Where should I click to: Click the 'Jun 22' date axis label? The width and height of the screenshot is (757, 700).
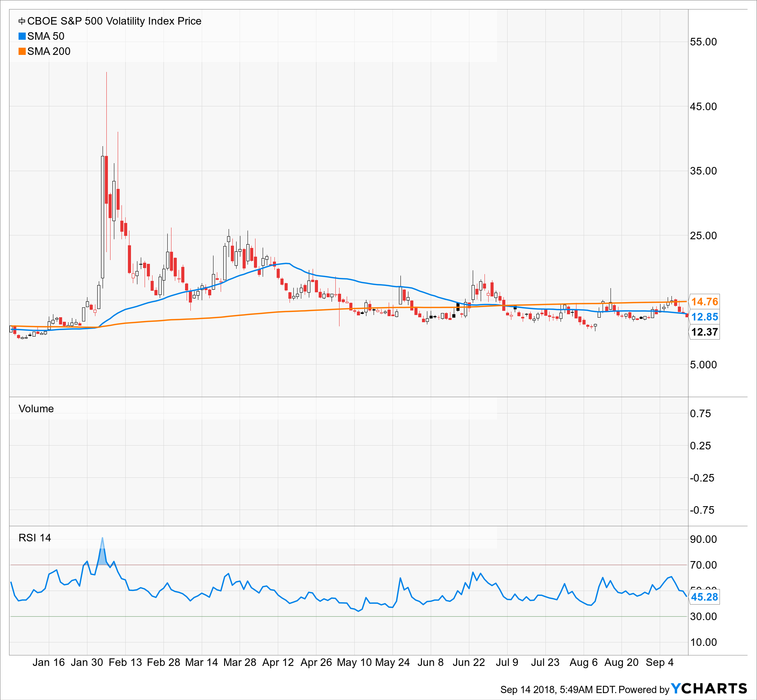pyautogui.click(x=469, y=663)
